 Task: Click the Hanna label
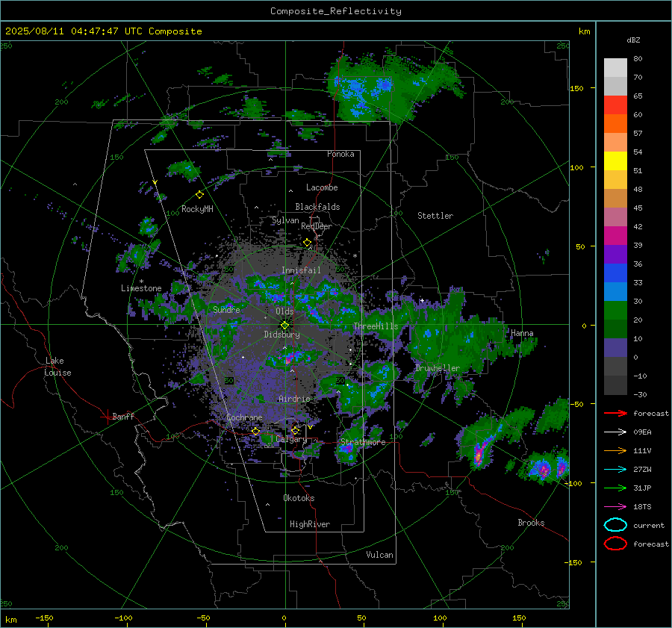[522, 333]
